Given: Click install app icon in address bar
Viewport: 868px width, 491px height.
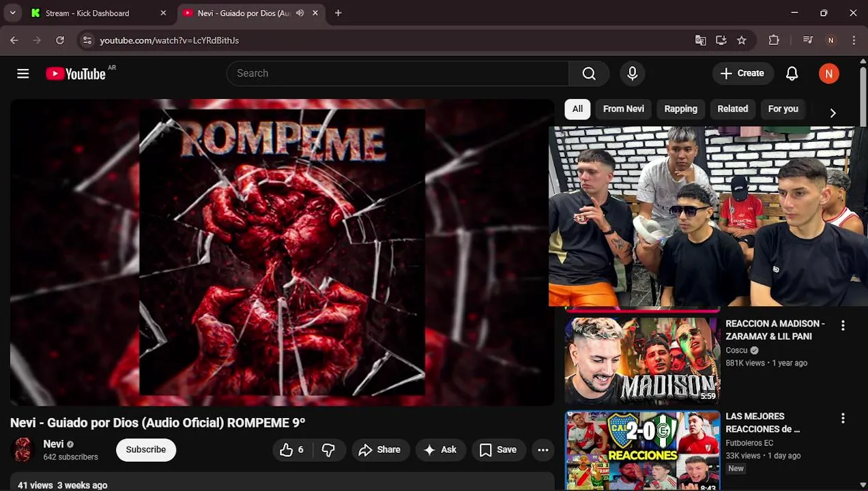Looking at the screenshot, I should [x=721, y=40].
